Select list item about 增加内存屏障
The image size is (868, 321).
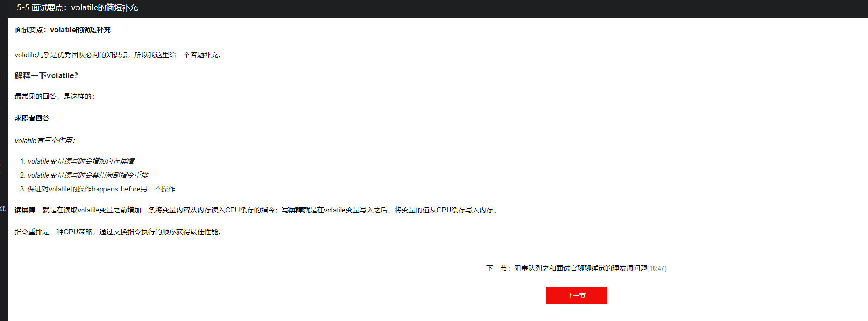(81, 161)
